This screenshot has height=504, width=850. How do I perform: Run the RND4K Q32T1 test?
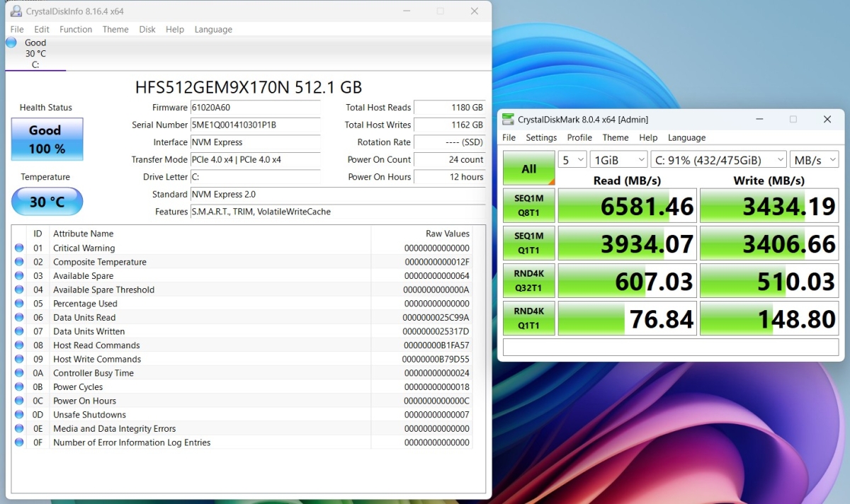tap(528, 281)
